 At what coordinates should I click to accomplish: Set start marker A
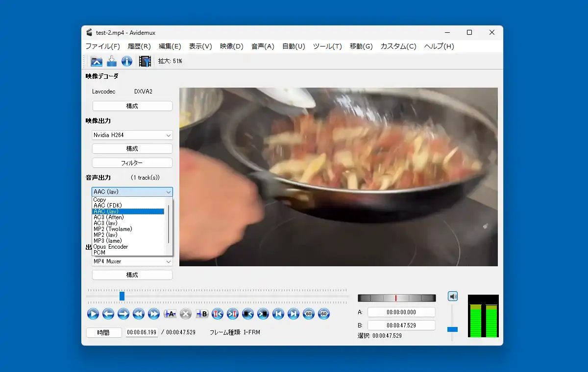[x=170, y=314]
